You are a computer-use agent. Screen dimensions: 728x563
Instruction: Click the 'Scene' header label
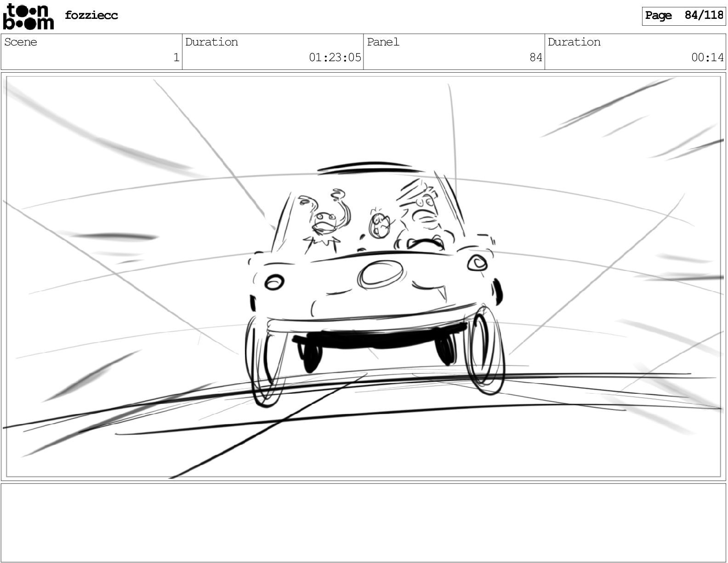pos(21,42)
